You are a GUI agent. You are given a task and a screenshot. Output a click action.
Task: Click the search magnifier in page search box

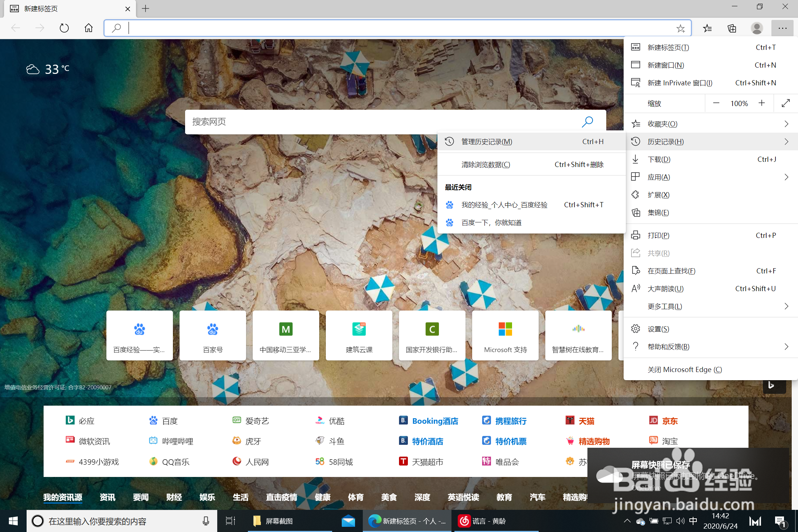coord(587,122)
